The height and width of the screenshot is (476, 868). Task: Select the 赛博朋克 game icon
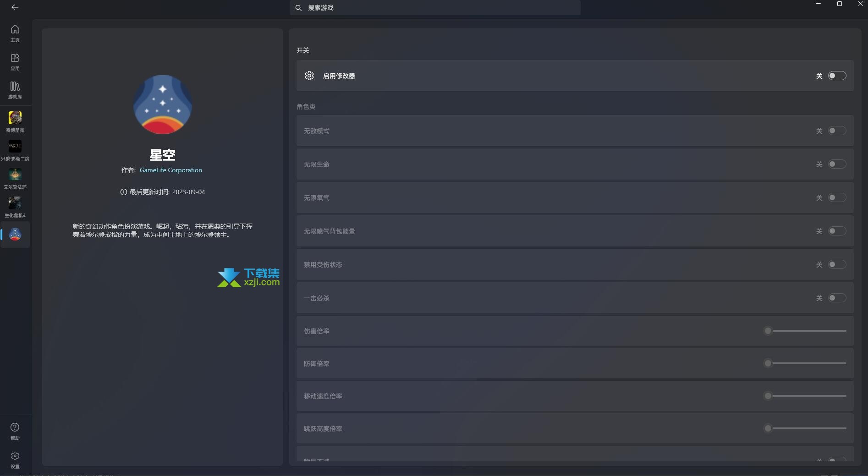click(15, 118)
